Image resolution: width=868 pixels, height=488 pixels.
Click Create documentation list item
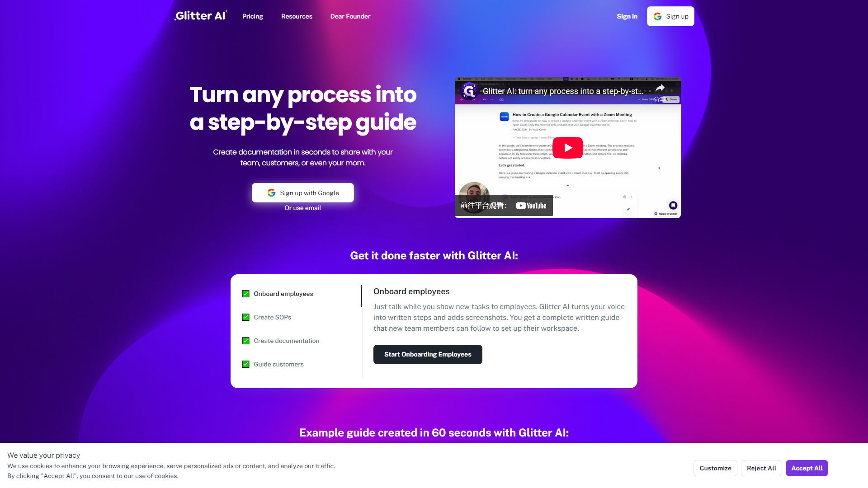tap(286, 340)
